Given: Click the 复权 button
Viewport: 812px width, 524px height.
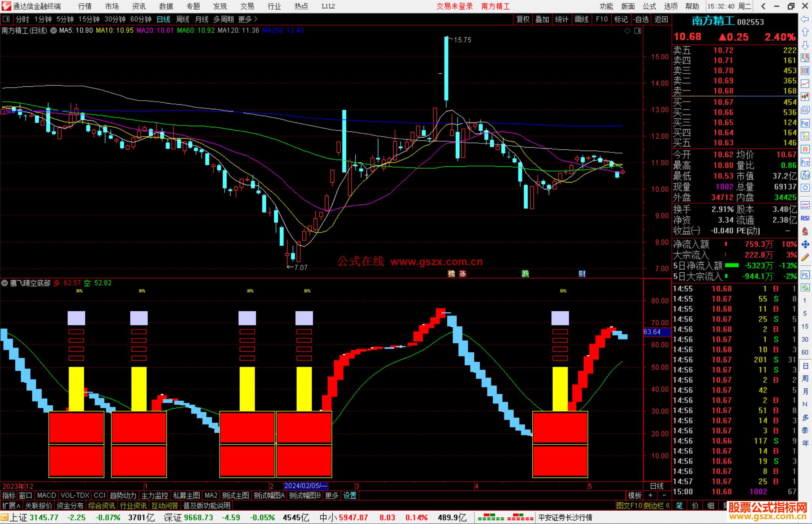Looking at the screenshot, I should [x=523, y=19].
